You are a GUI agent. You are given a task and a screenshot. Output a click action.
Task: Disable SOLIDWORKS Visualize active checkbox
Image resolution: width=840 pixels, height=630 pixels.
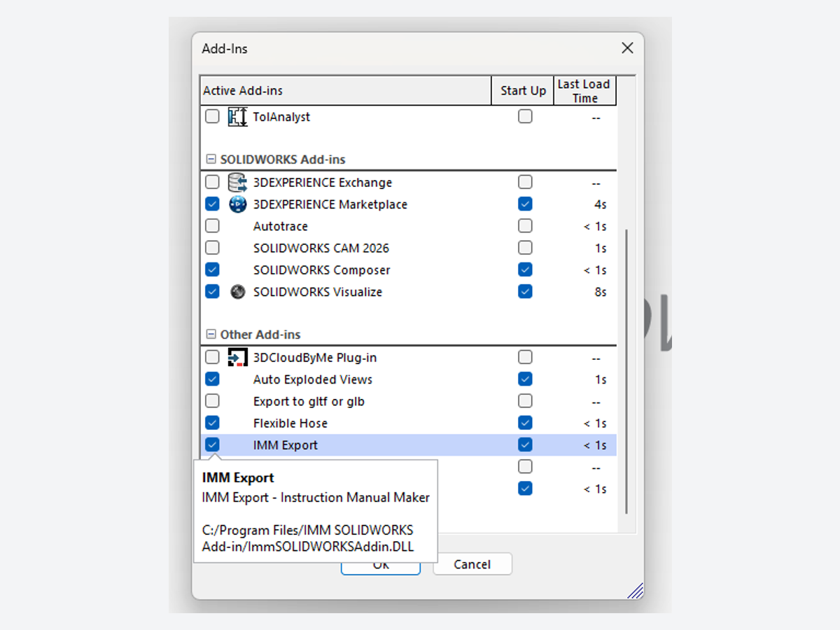point(212,291)
